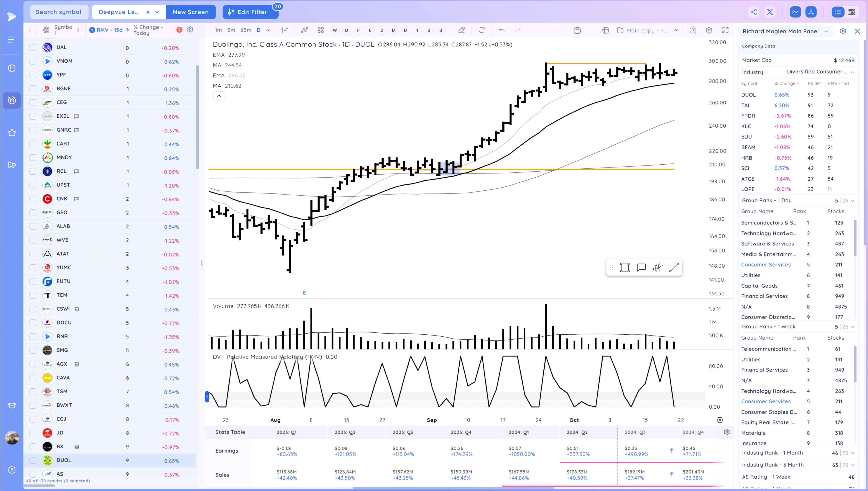
Task: Open the indicators icon in chart toolbar
Action: point(304,30)
